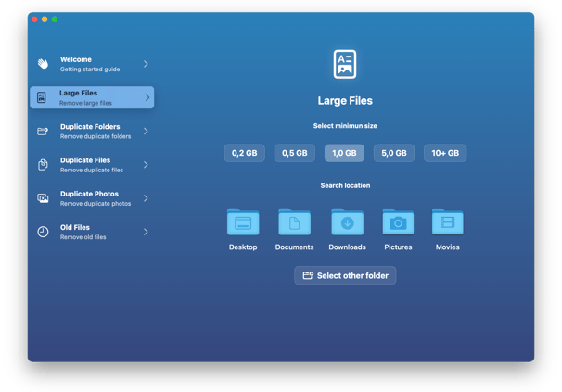Click 'Remove old files' subtitle

(x=83, y=237)
